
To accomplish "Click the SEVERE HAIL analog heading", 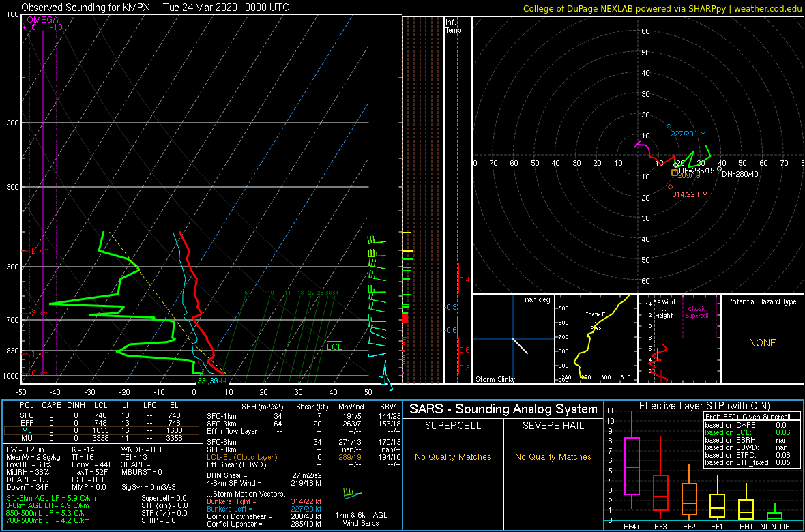I will tap(553, 426).
